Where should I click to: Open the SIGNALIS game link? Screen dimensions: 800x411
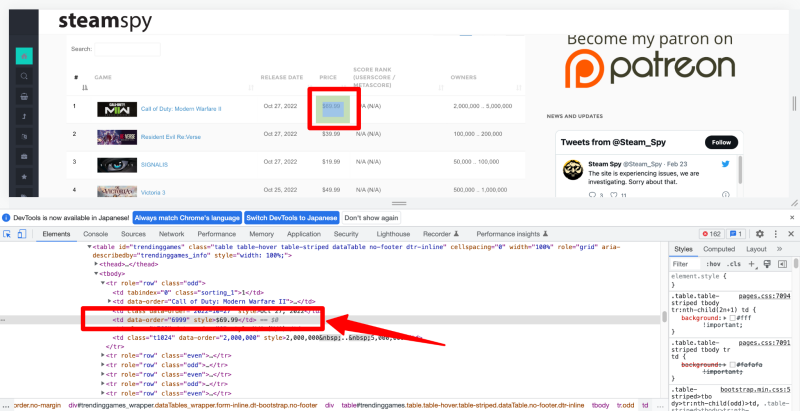pyautogui.click(x=154, y=165)
